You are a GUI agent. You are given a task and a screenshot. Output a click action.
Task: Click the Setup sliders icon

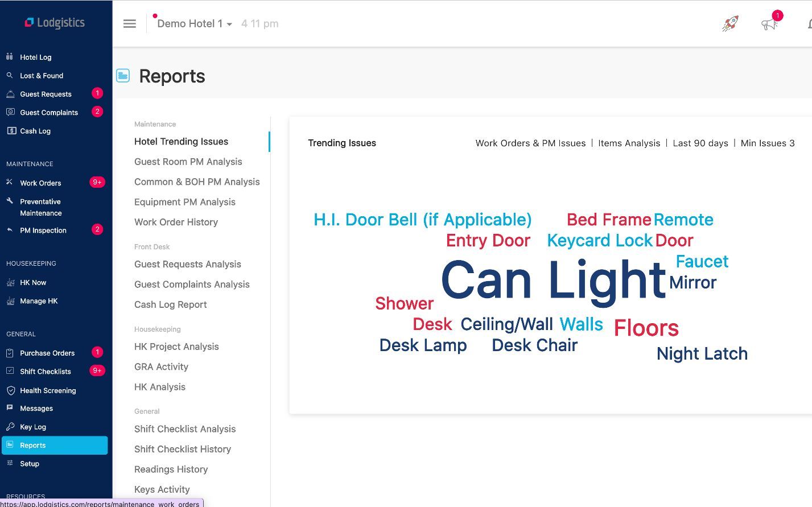[10, 463]
